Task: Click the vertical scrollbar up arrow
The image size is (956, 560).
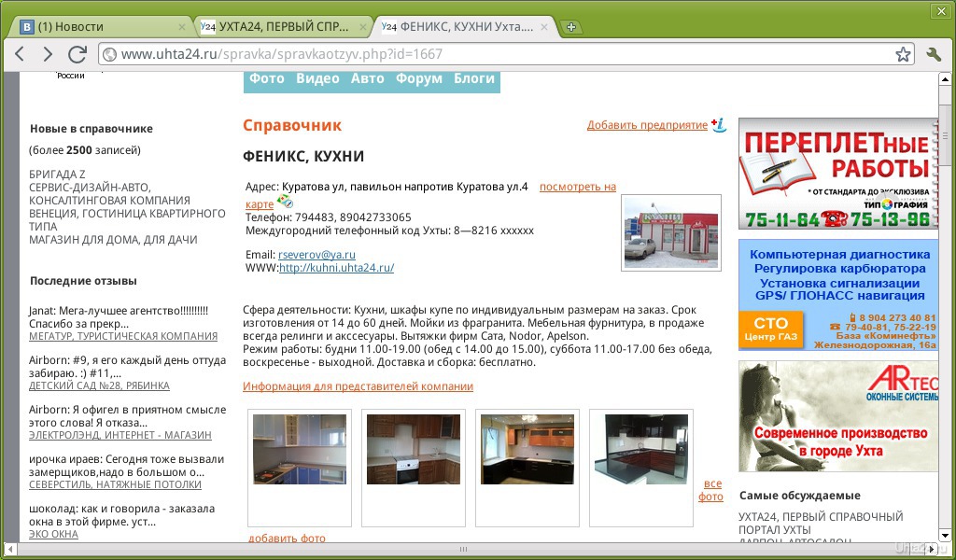Action: click(945, 80)
